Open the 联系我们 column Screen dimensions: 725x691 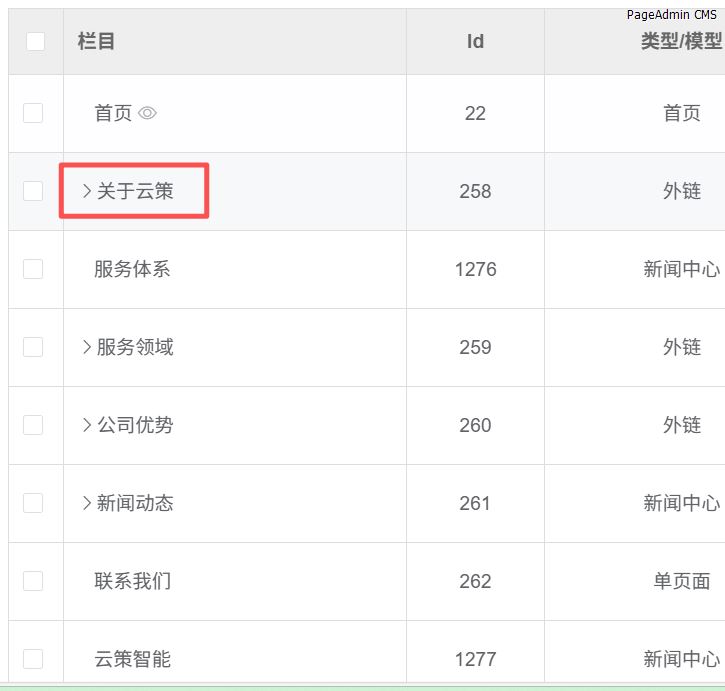132,581
